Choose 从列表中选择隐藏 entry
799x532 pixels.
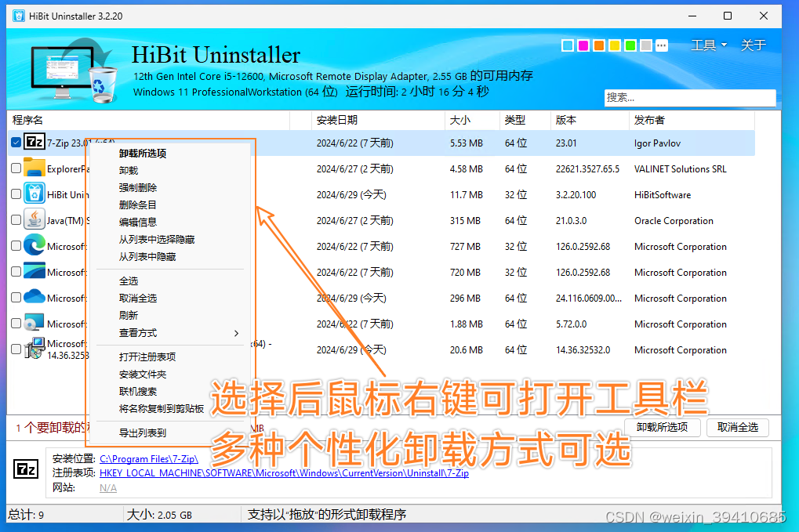click(x=157, y=240)
